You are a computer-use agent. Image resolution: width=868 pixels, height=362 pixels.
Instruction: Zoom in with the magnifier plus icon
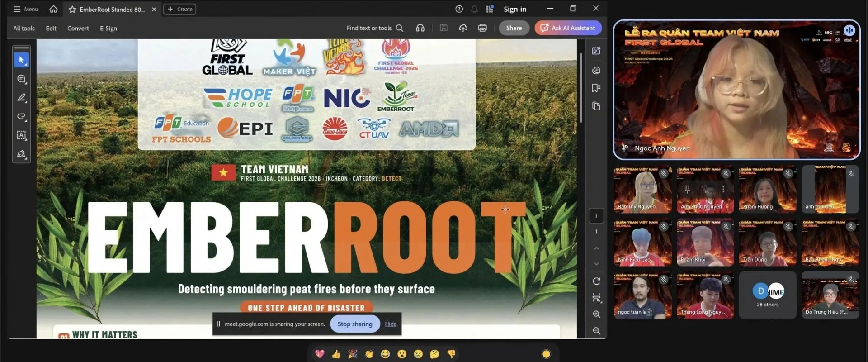[596, 314]
